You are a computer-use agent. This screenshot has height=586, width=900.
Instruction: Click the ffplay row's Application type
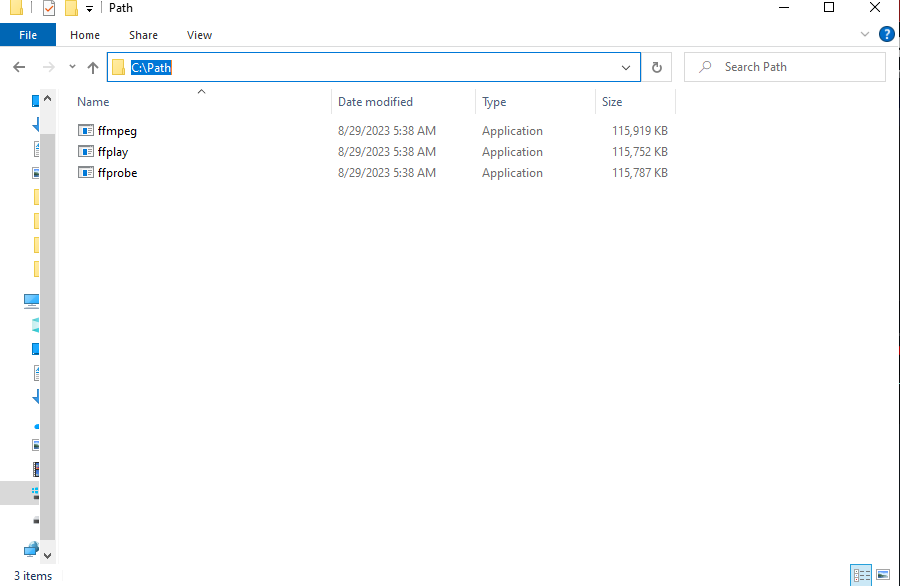coord(512,152)
